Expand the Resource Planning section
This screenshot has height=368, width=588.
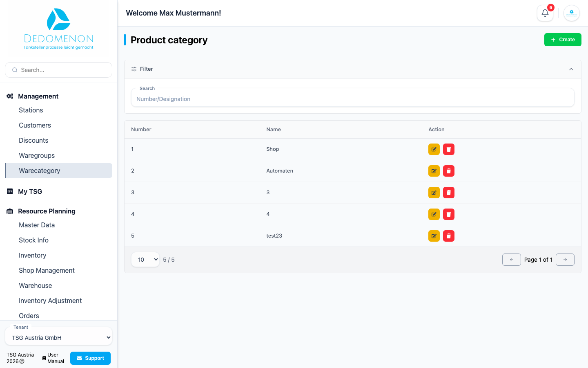[47, 211]
